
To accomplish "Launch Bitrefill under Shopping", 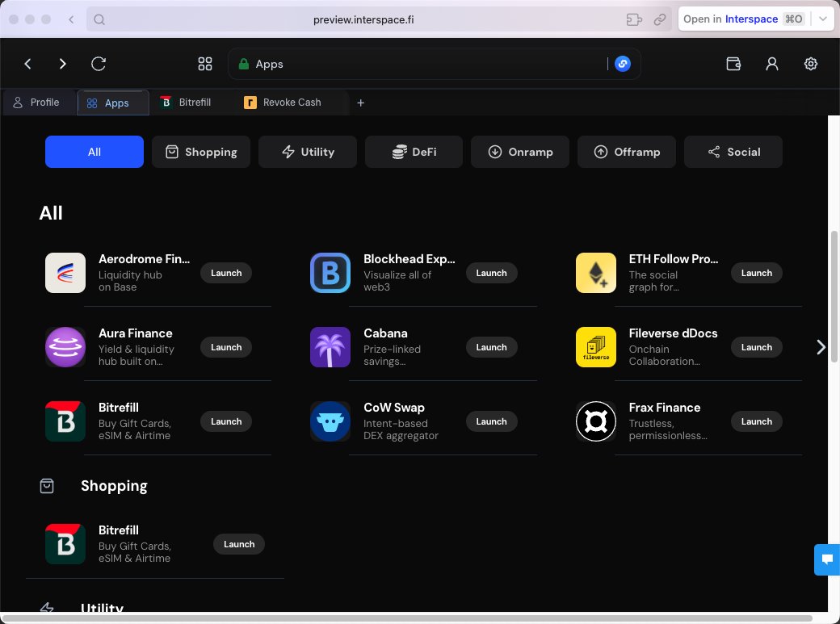I will (239, 544).
